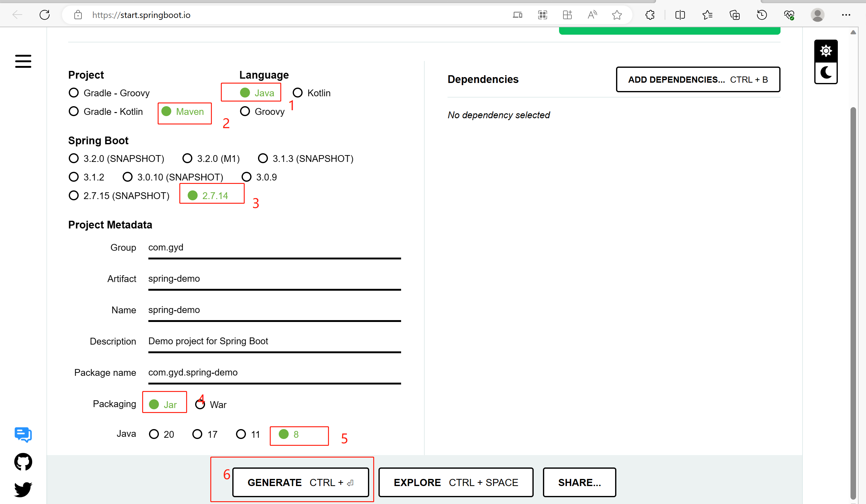Image resolution: width=866 pixels, height=504 pixels.
Task: Choose War packaging
Action: pos(211,404)
